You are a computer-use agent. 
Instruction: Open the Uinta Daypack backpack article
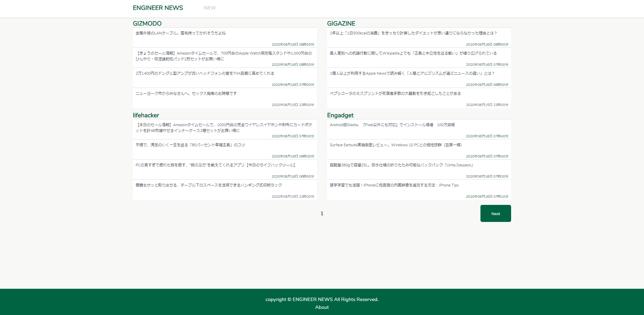click(401, 165)
